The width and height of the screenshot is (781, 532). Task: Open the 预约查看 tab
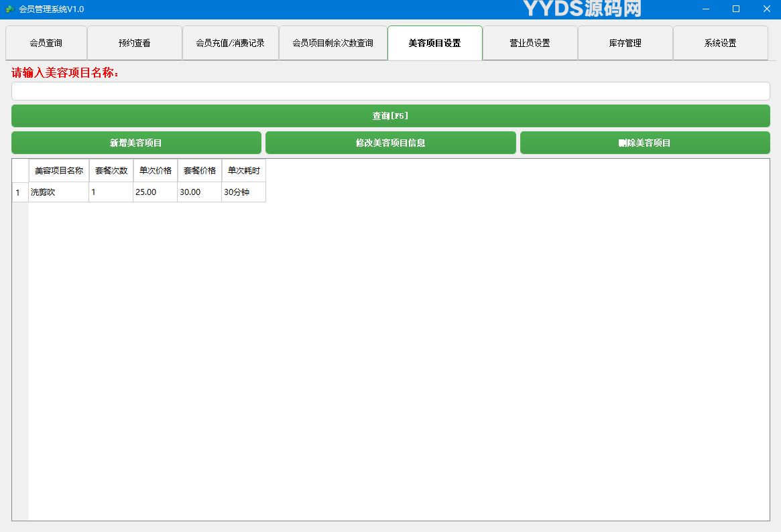coord(134,42)
